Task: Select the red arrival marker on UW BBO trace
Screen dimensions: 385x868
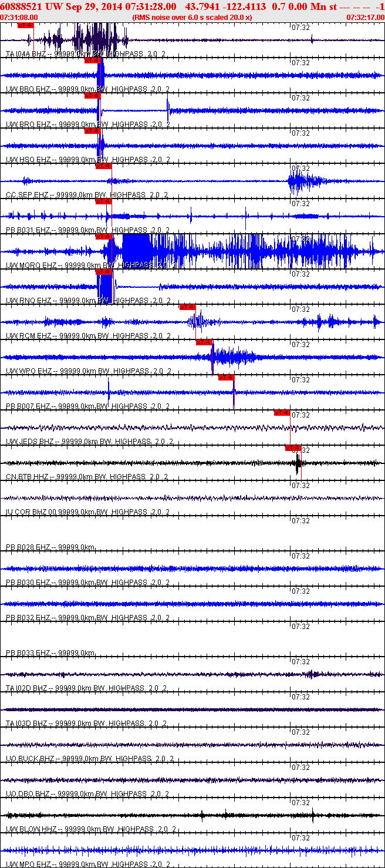Action: pyautogui.click(x=92, y=60)
